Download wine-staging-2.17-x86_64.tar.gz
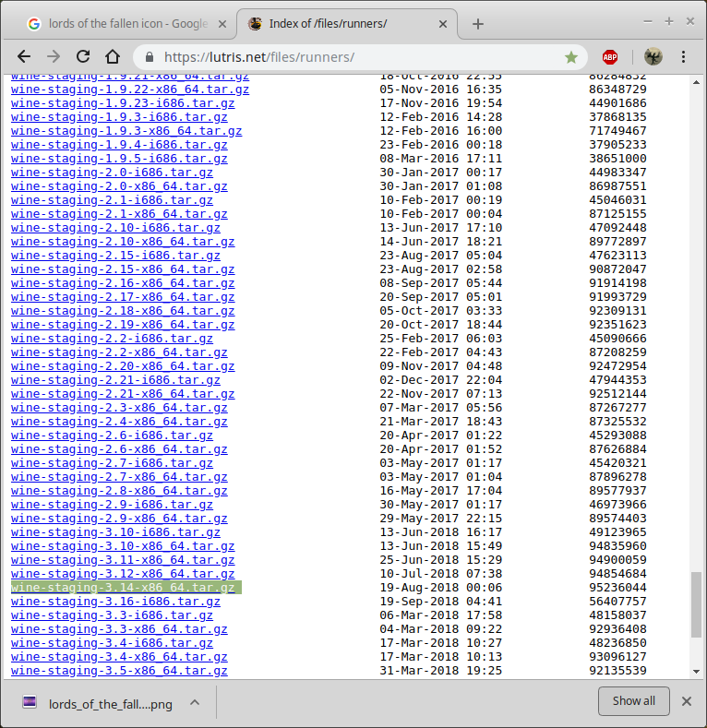Screen dimensions: 707x728 pyautogui.click(x=123, y=297)
